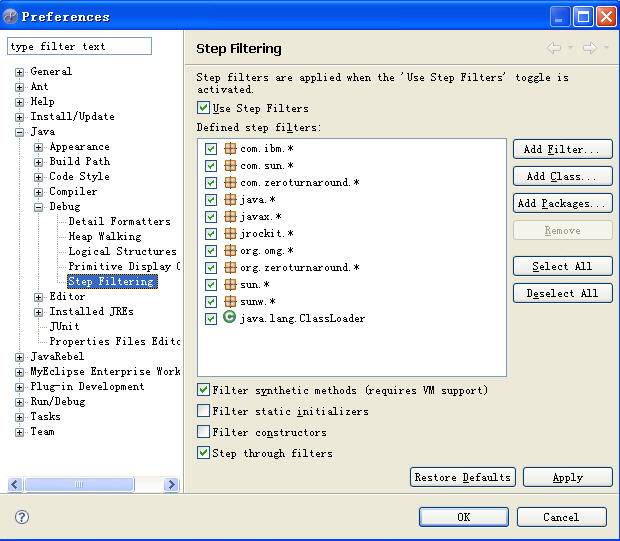Open forward history dropdown arrow
Screen dimensions: 620x541
pos(606,47)
